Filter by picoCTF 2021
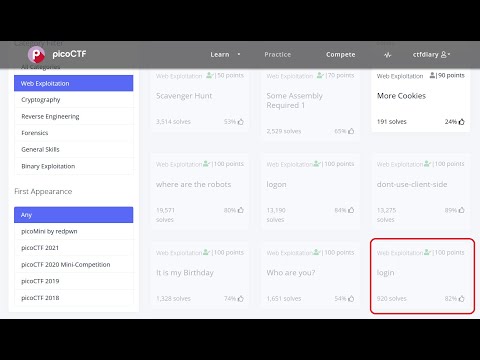 [73, 248]
